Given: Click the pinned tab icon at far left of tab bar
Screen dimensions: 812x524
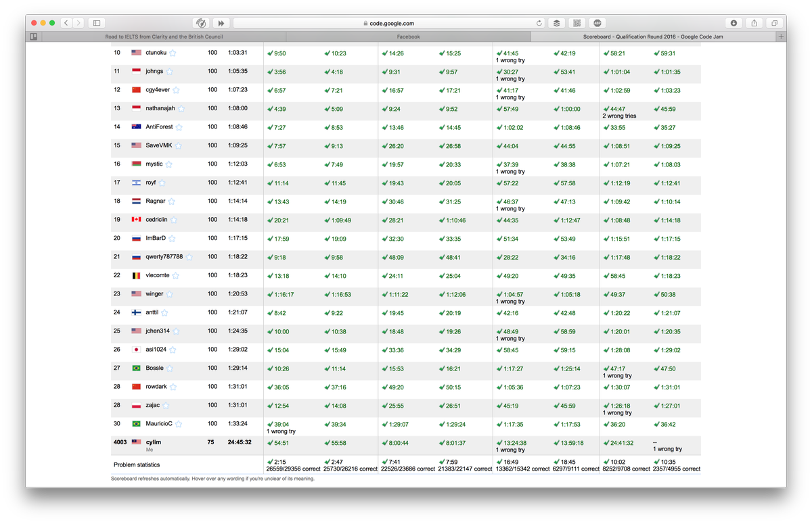Looking at the screenshot, I should point(34,37).
